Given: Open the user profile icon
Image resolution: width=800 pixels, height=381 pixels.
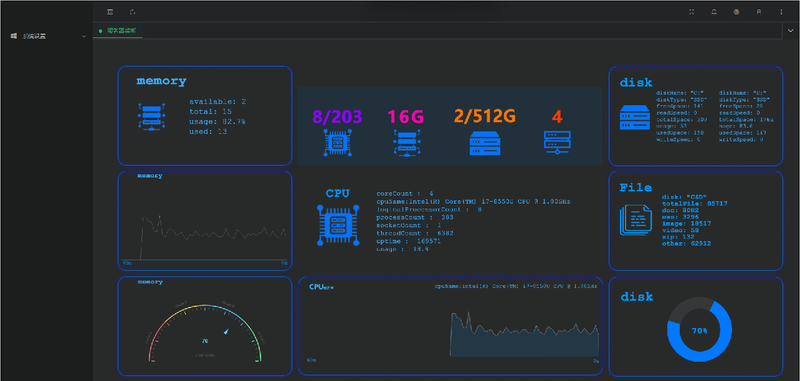Looking at the screenshot, I should click(x=759, y=12).
